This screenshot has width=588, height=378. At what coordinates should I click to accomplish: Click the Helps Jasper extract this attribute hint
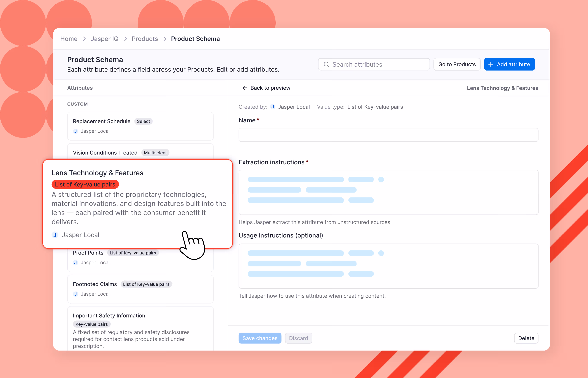click(315, 222)
